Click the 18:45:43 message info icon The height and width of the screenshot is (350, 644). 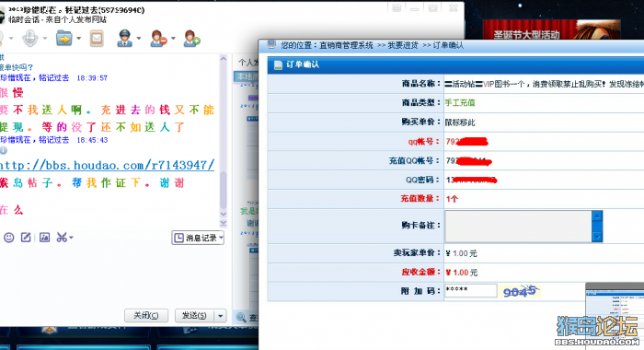tap(4, 150)
